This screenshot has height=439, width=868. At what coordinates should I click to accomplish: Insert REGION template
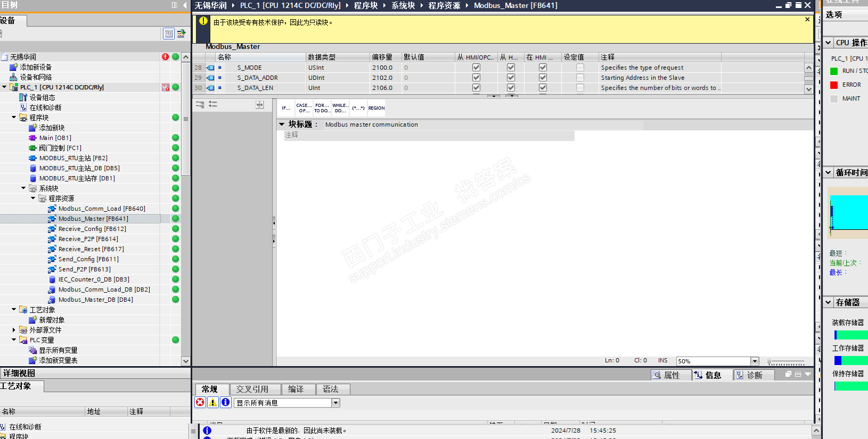click(376, 108)
